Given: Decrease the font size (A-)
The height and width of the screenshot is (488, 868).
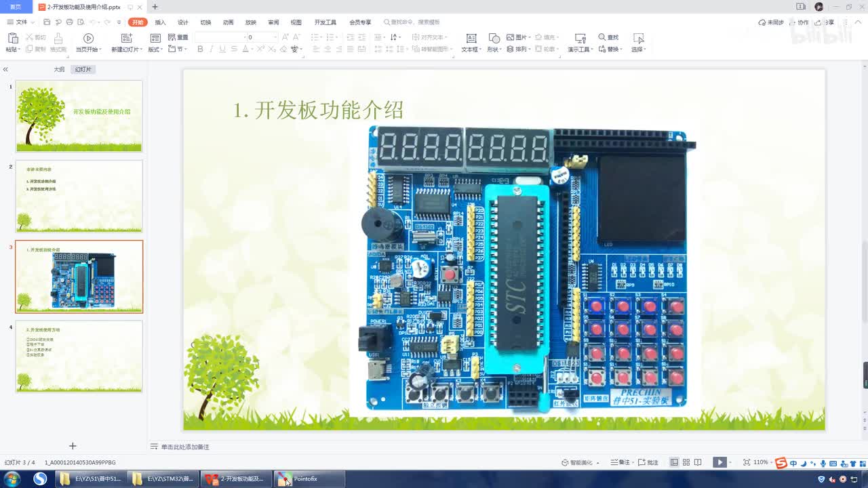Looking at the screenshot, I should [298, 37].
